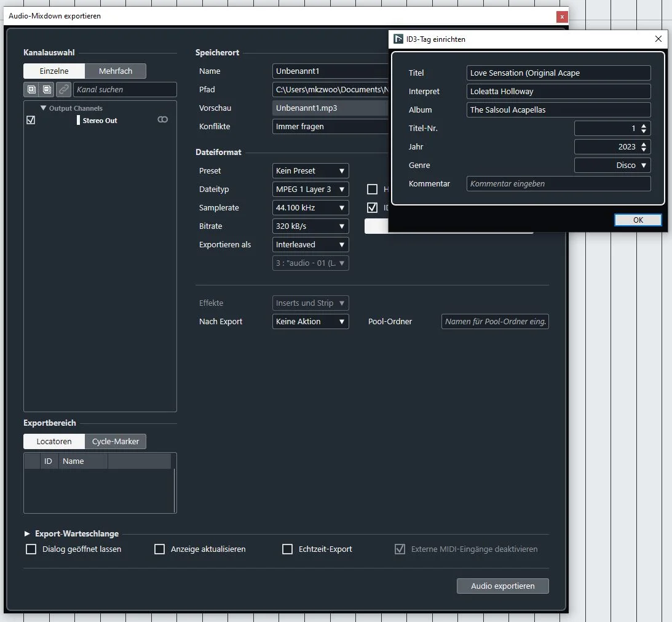Focus the Kanal suchen search field

tap(125, 89)
